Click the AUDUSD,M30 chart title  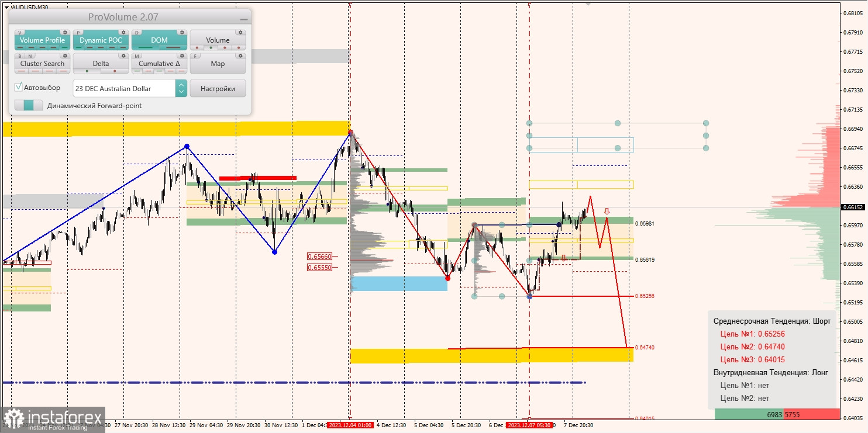pyautogui.click(x=30, y=8)
